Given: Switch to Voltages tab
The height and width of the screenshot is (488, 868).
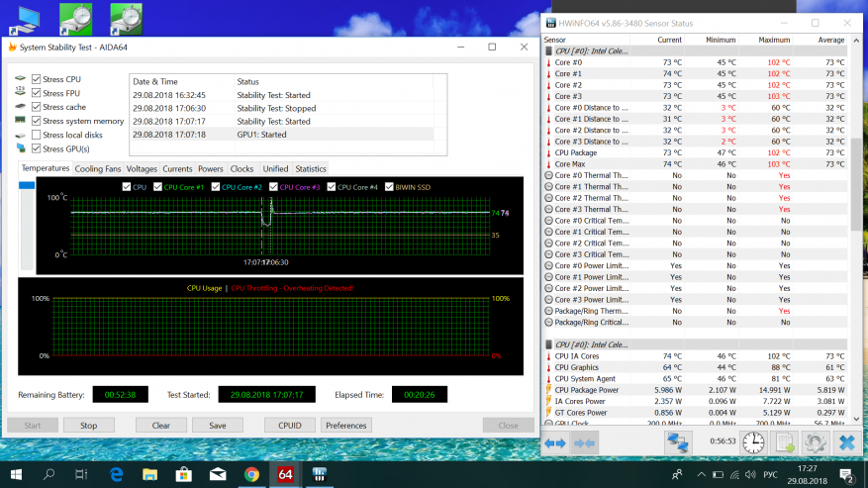Looking at the screenshot, I should (142, 169).
